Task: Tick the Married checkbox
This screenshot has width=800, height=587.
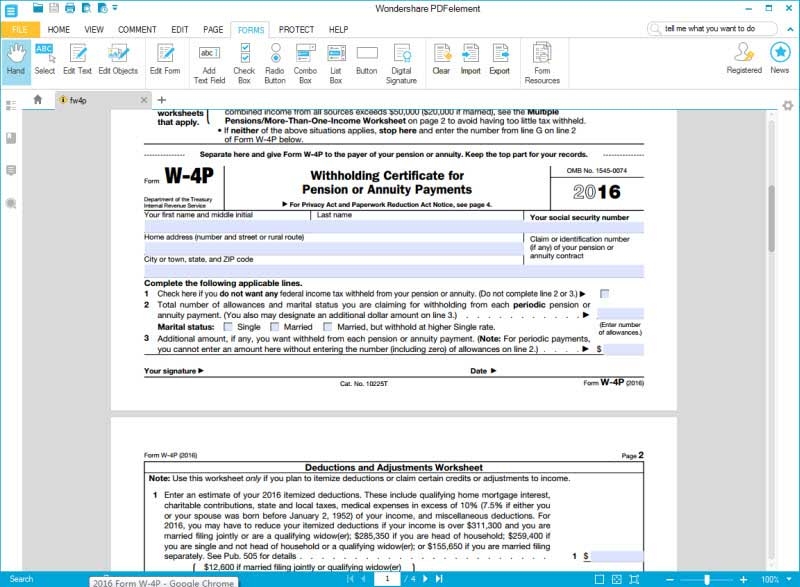Action: click(274, 327)
